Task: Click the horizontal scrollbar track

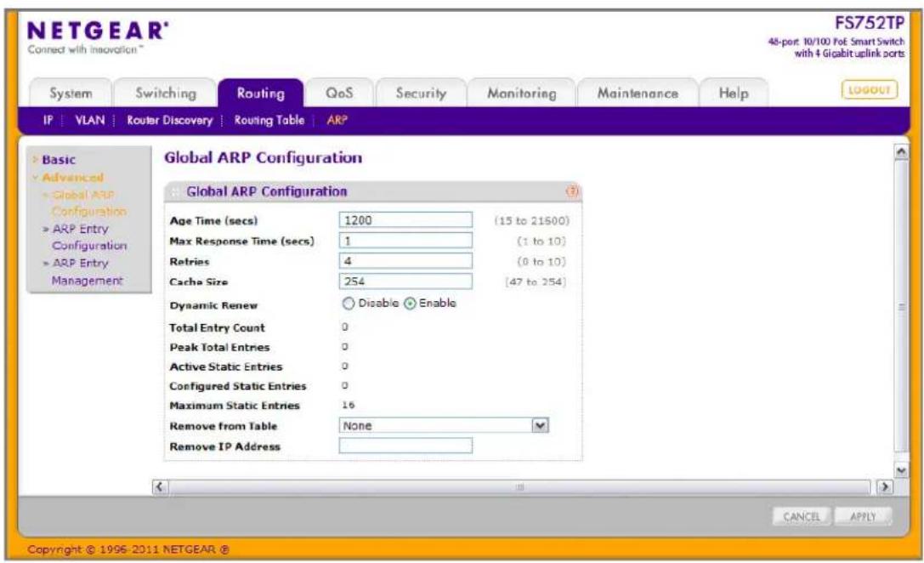Action: 519,487
